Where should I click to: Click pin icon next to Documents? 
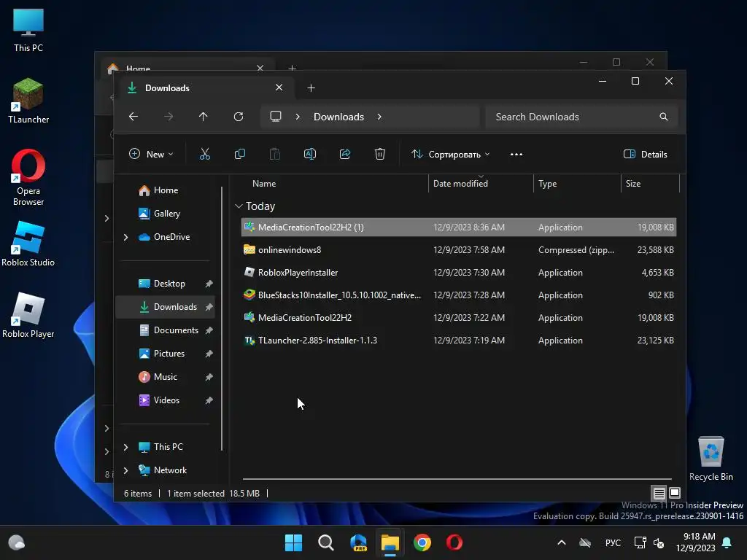pos(209,330)
